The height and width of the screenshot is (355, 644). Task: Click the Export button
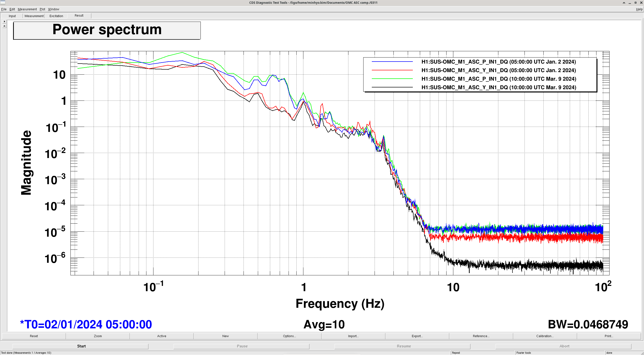tap(417, 336)
